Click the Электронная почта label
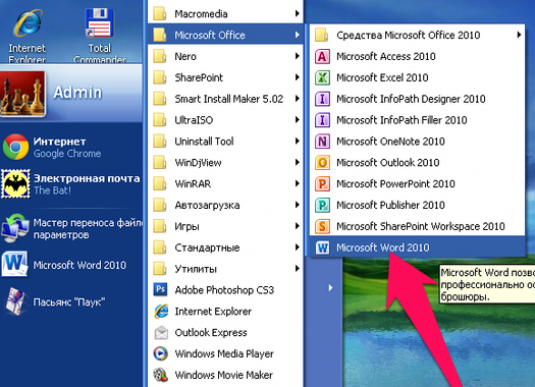Screen dimensions: 535x387 pyautogui.click(x=87, y=178)
